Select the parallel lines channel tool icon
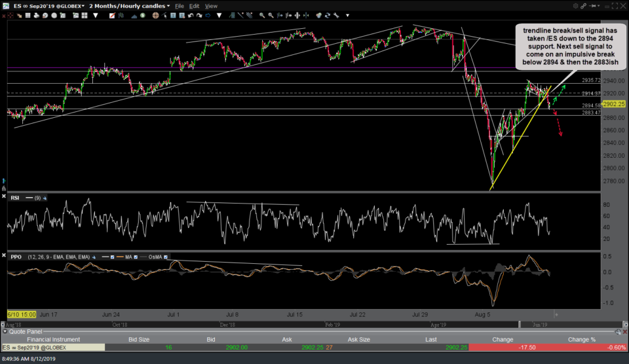629x364 pixels. pyautogui.click(x=249, y=16)
